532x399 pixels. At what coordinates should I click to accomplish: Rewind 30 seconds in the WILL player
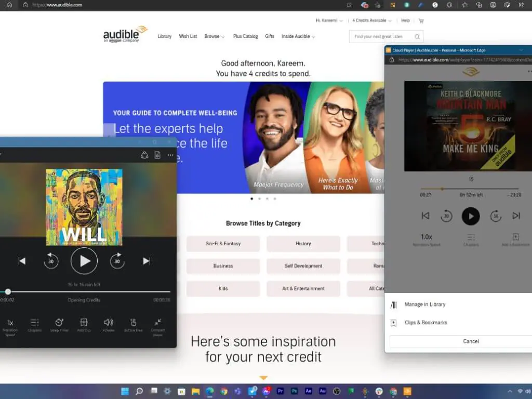click(51, 261)
